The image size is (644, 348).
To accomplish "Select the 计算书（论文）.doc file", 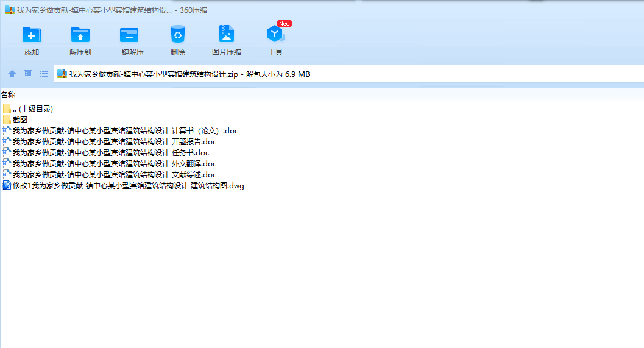I will 121,130.
